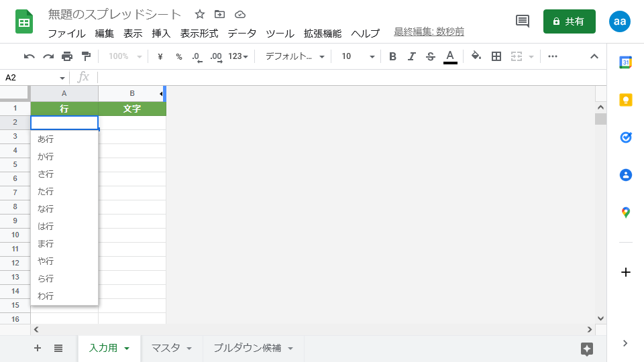Viewport: 644px width, 362px height.
Task: Open Google Keep side panel
Action: (625, 100)
